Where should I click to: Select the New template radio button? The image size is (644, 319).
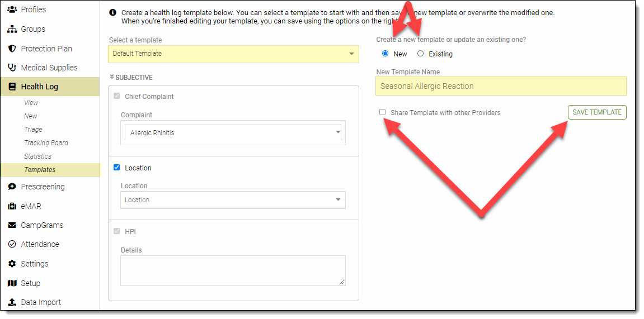coord(385,54)
